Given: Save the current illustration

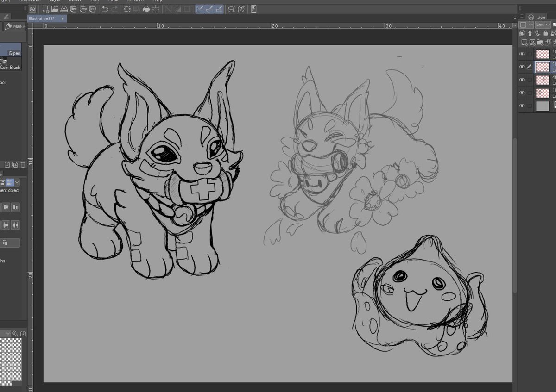Looking at the screenshot, I should click(64, 9).
